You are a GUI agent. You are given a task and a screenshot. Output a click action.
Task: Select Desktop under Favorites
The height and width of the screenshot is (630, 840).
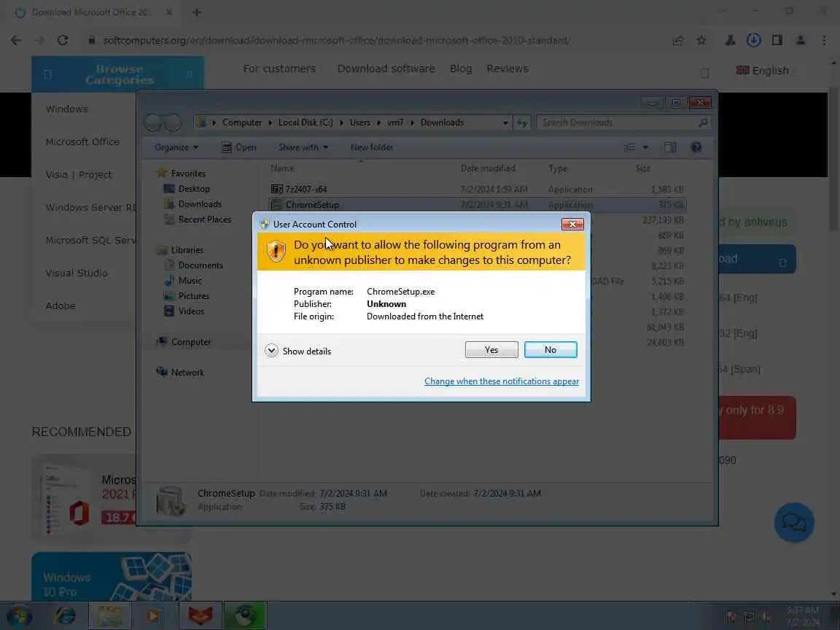[194, 189]
